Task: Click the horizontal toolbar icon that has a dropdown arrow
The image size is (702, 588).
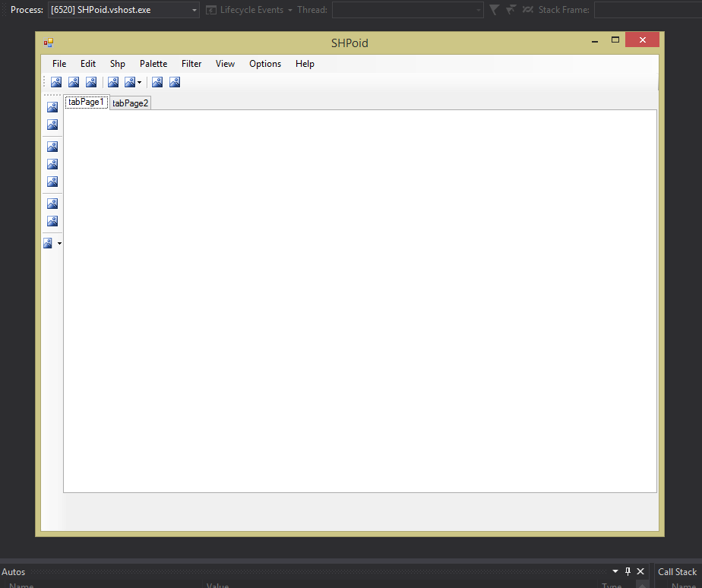Action: [130, 82]
